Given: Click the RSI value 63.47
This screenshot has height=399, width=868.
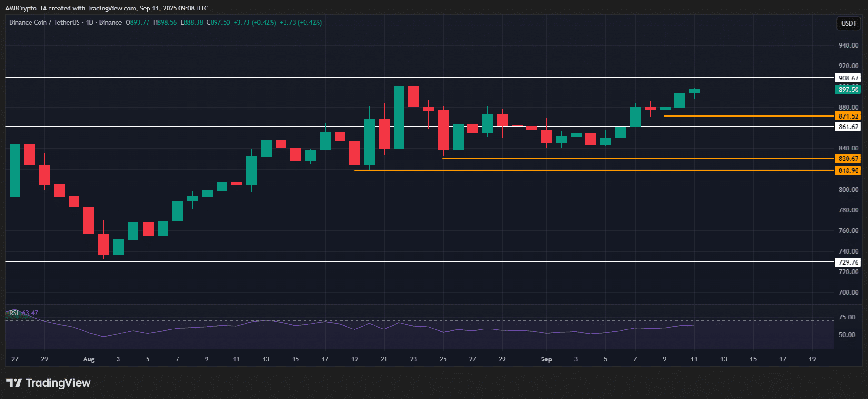Looking at the screenshot, I should click(x=30, y=313).
